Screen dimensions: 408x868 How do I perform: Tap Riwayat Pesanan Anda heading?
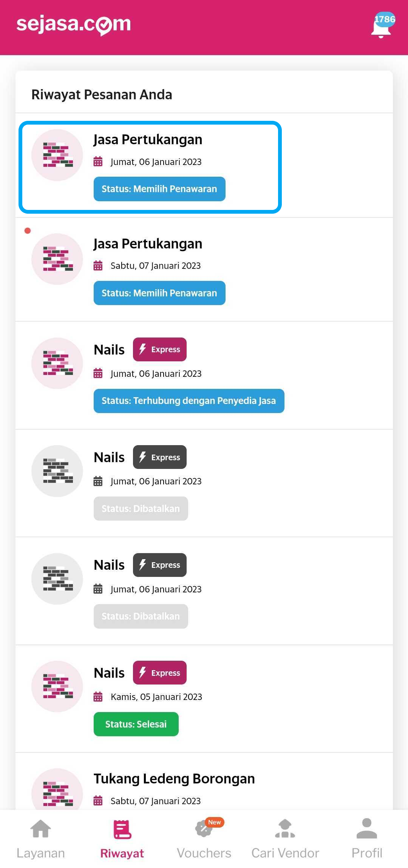tap(102, 95)
